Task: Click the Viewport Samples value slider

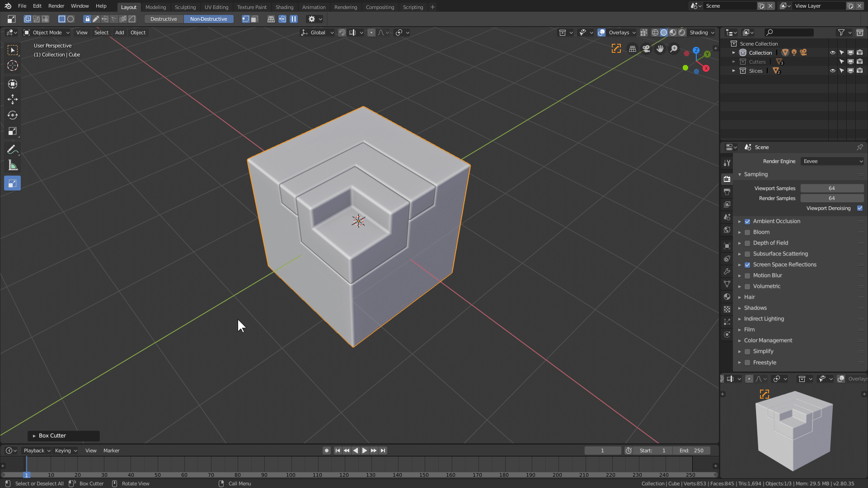Action: pos(831,188)
